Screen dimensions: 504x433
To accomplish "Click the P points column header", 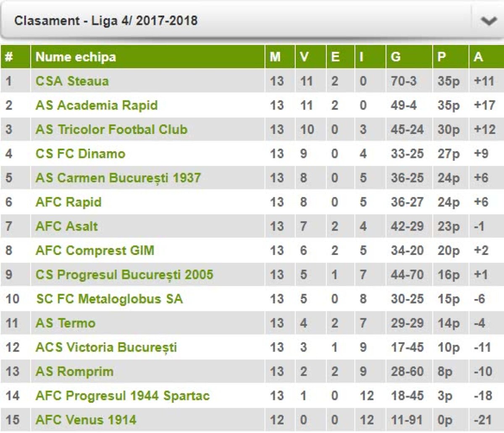I will tap(441, 57).
